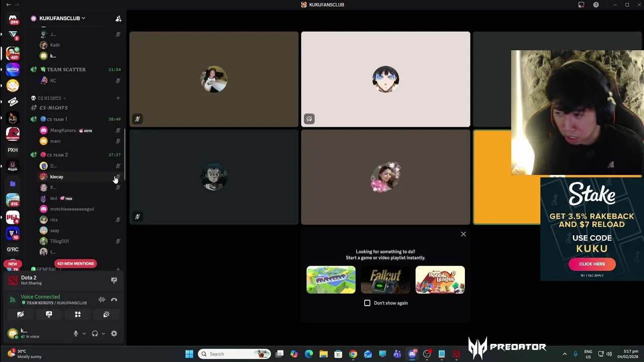Screen dimensions: 644x362
Task: Add a channel to CS NIGHTS category
Action: (118, 98)
